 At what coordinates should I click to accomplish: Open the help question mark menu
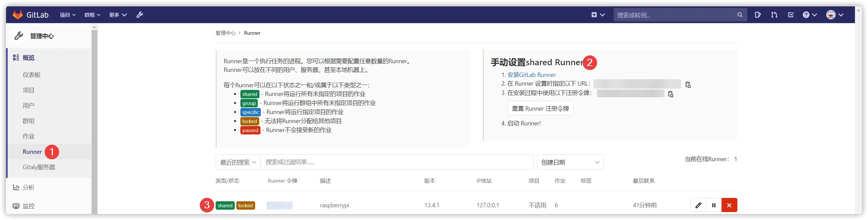(x=810, y=15)
